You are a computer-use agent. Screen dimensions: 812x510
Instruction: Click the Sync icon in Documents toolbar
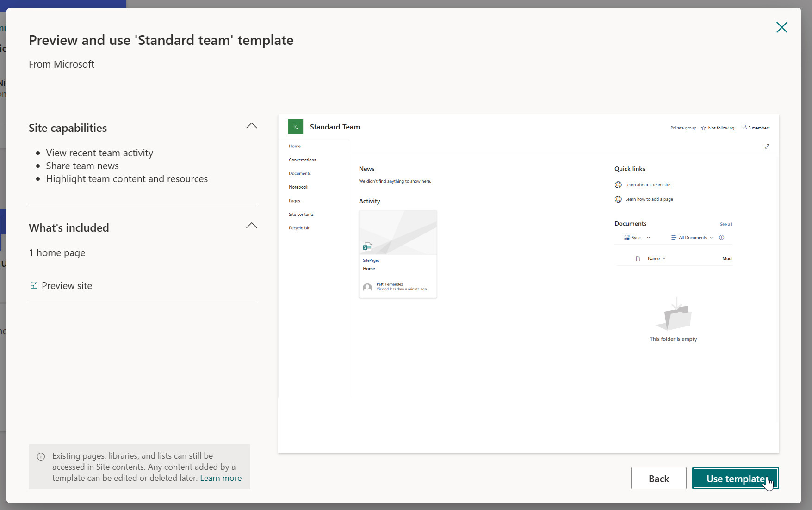[627, 238]
